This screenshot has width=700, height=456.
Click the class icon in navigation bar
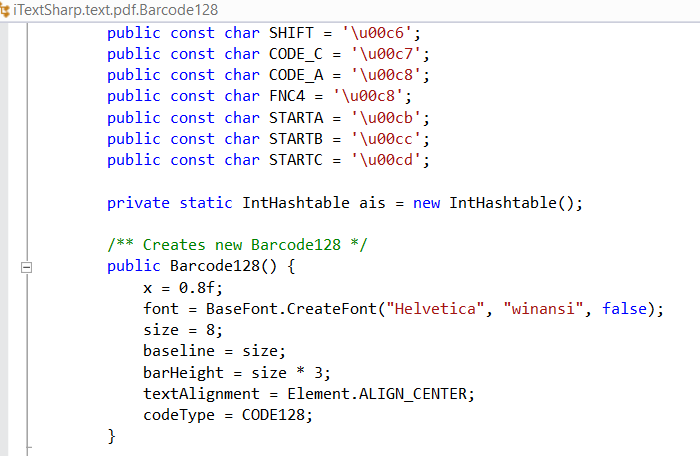click(x=6, y=9)
